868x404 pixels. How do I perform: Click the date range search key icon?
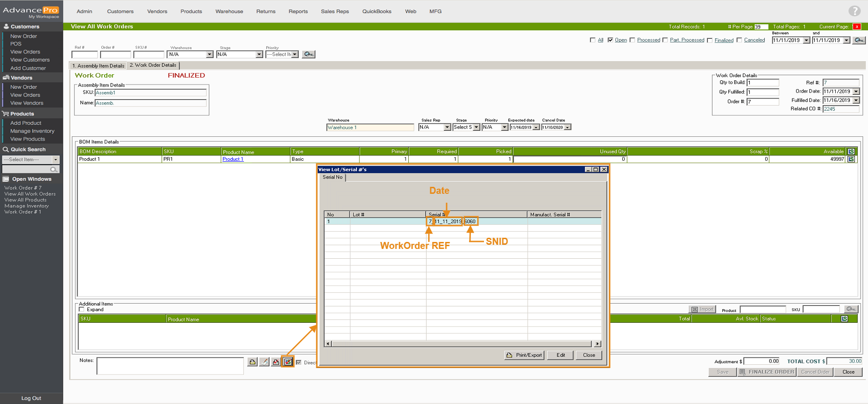[859, 40]
